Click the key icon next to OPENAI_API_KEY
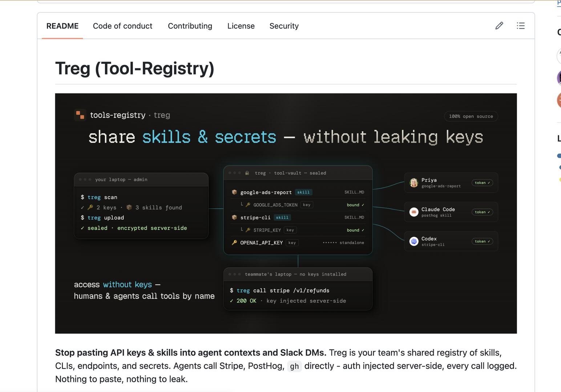Screen dimensions: 561x392 pos(234,242)
